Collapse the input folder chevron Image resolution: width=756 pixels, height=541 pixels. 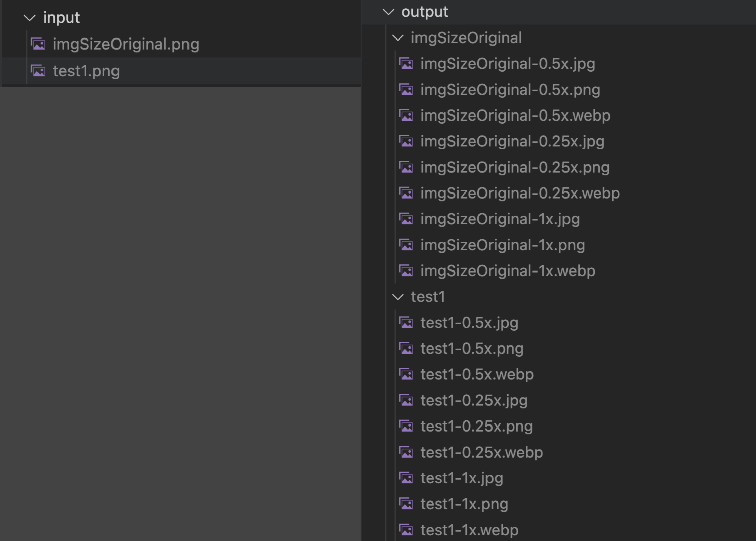click(x=30, y=18)
